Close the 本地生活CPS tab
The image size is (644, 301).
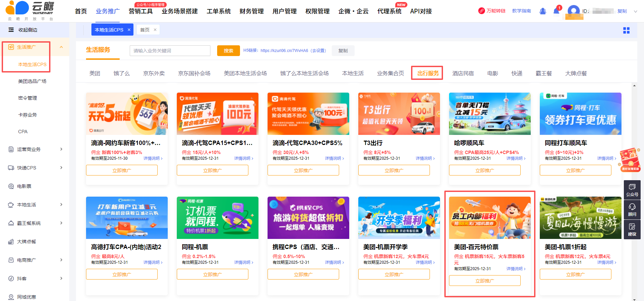coord(129,30)
